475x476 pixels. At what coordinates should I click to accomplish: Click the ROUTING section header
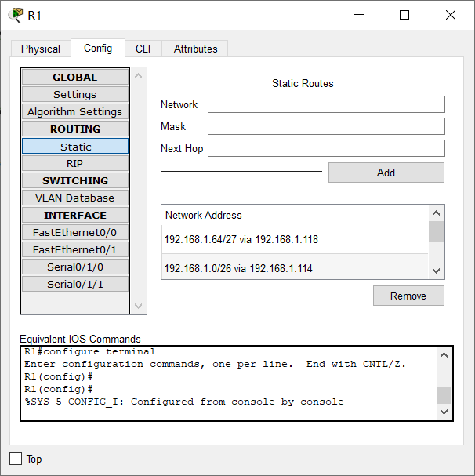pos(75,129)
